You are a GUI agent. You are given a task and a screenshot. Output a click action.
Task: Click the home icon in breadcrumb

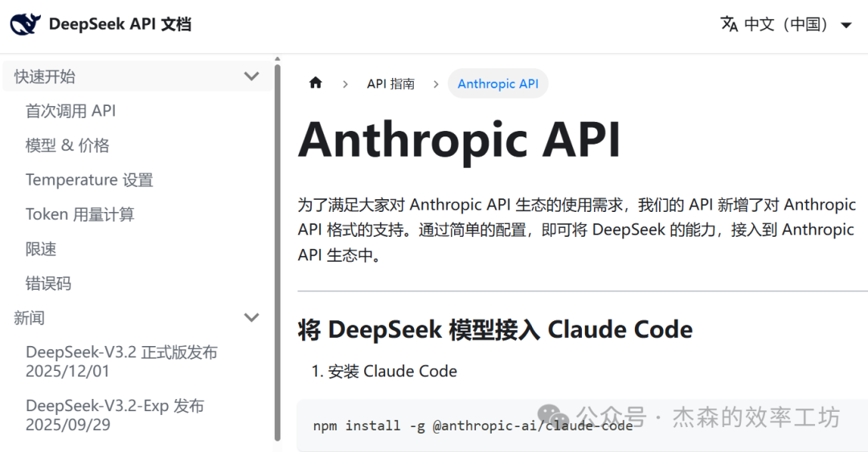tap(315, 83)
